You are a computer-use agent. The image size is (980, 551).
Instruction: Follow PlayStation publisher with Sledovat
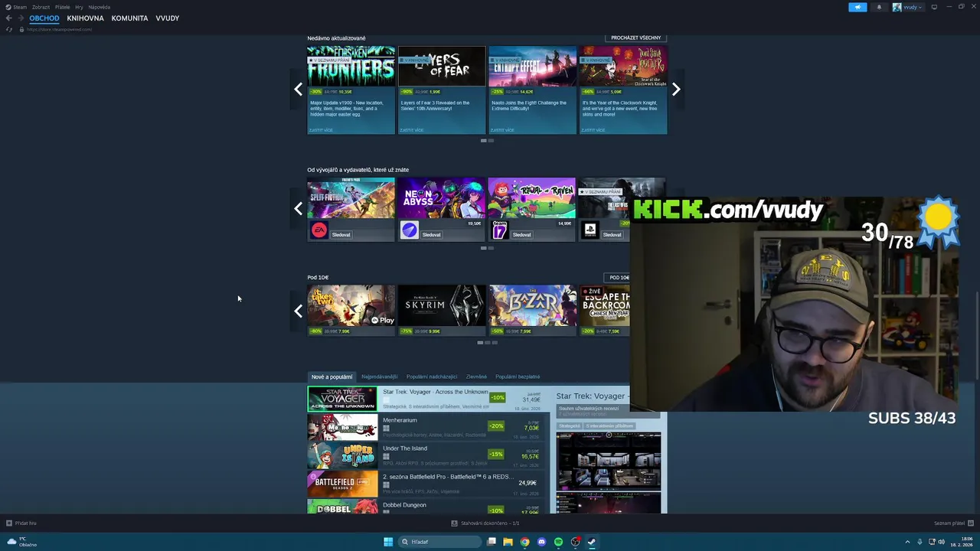tap(612, 235)
